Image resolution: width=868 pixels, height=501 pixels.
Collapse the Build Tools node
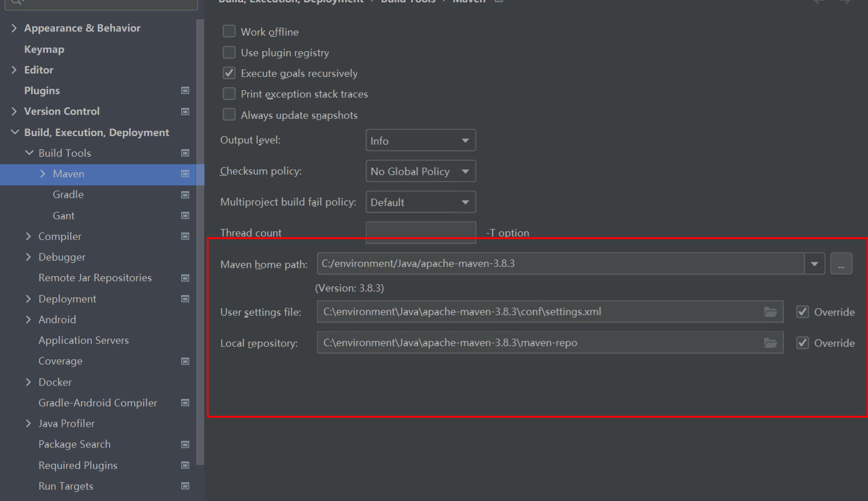tap(29, 153)
